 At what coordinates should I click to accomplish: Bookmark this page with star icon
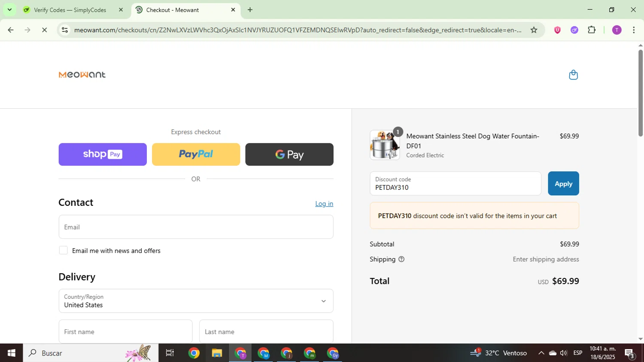pos(534,30)
